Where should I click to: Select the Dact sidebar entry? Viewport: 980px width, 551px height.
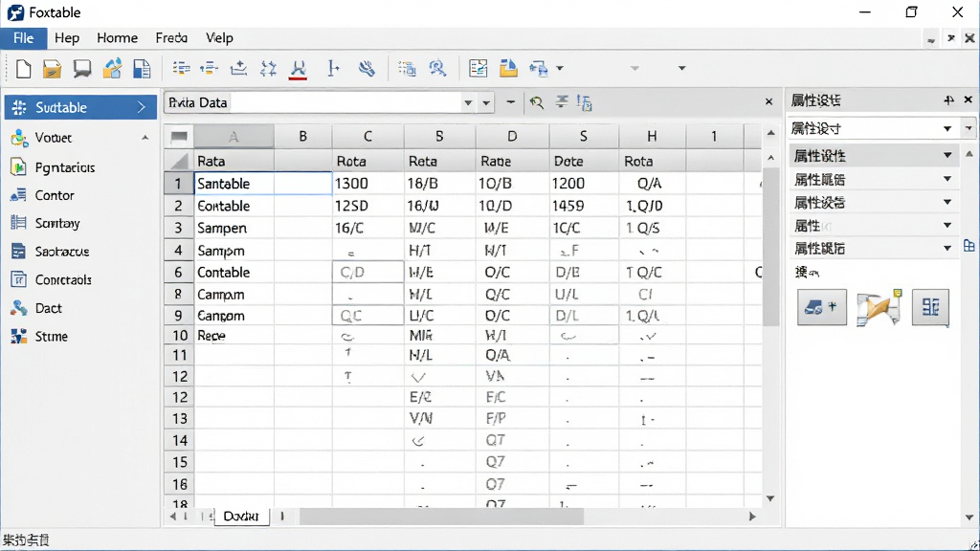pyautogui.click(x=48, y=308)
